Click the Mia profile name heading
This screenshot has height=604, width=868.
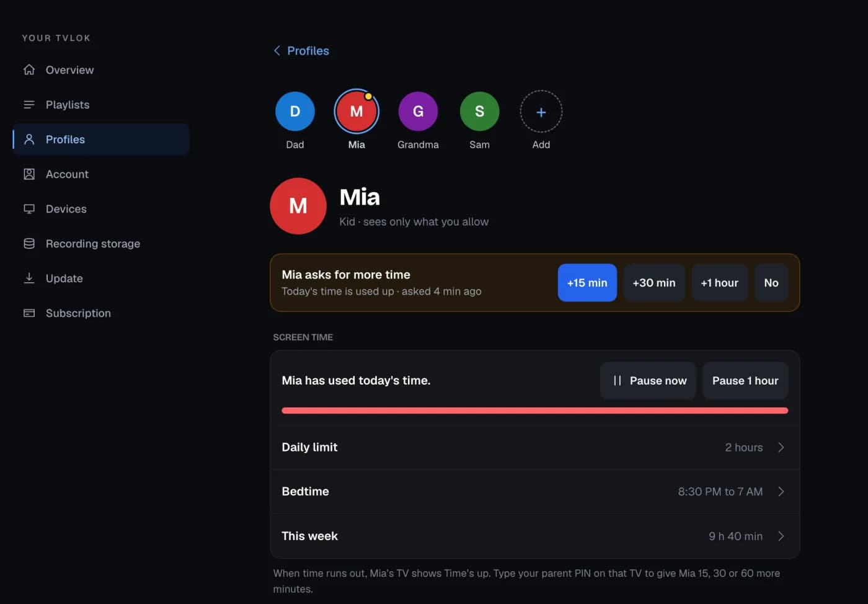[360, 197]
